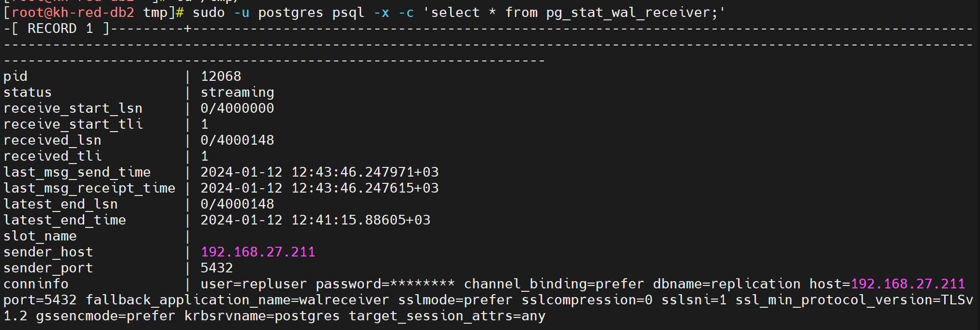The image size is (980, 330).
Task: Click the latest_end_time timestamp
Action: 316,220
